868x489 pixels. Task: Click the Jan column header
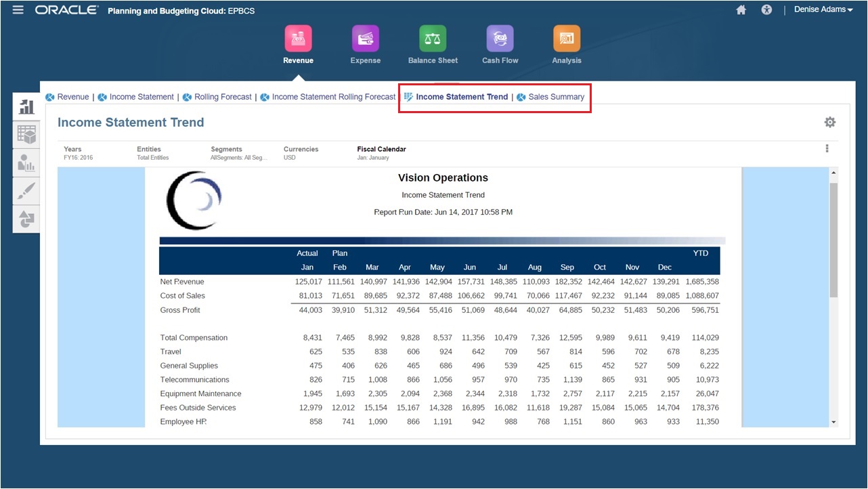307,268
